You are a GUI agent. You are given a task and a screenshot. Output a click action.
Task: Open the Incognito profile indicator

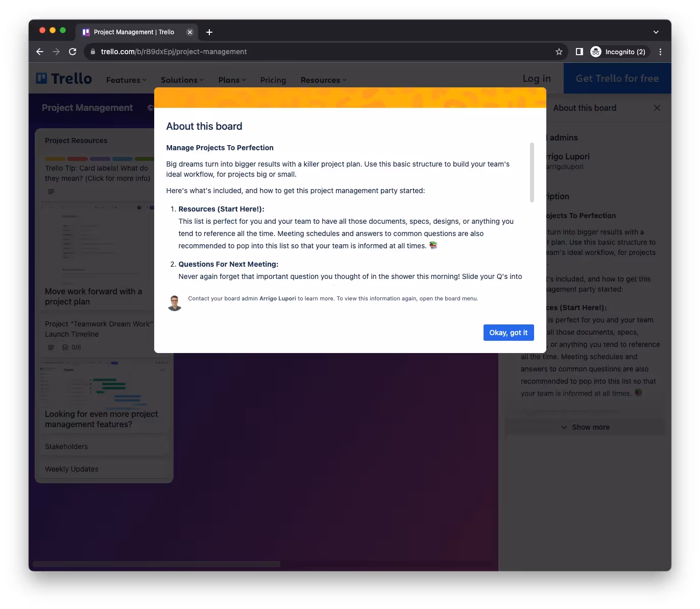pyautogui.click(x=619, y=52)
